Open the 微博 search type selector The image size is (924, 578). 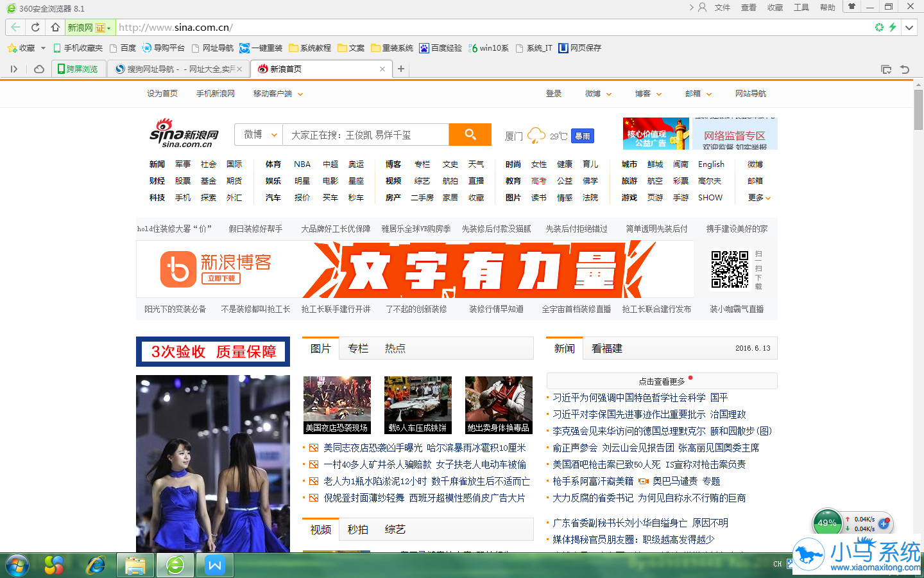[259, 134]
